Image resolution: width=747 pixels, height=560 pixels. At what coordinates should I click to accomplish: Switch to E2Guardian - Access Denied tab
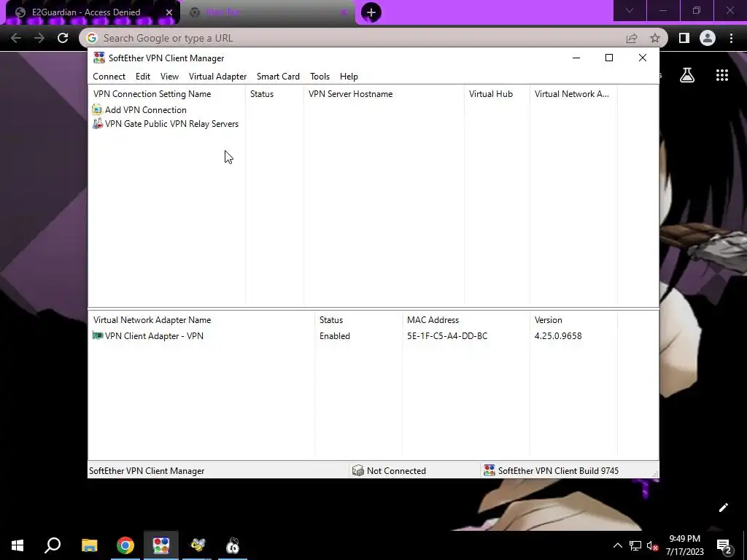coord(86,12)
